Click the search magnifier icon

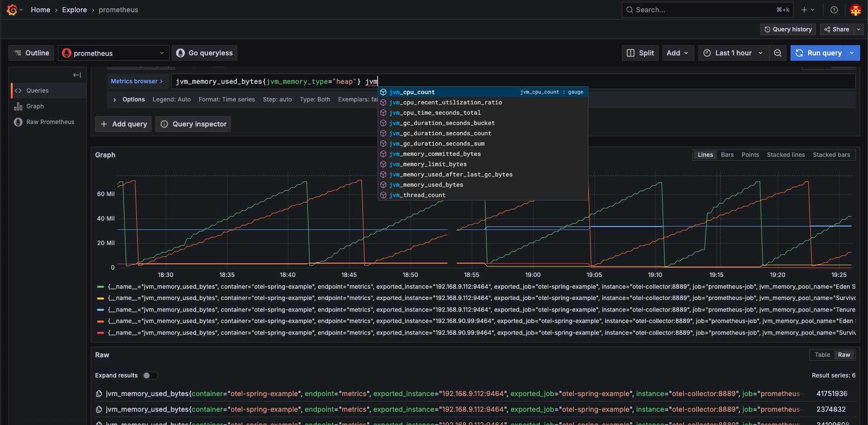point(630,10)
